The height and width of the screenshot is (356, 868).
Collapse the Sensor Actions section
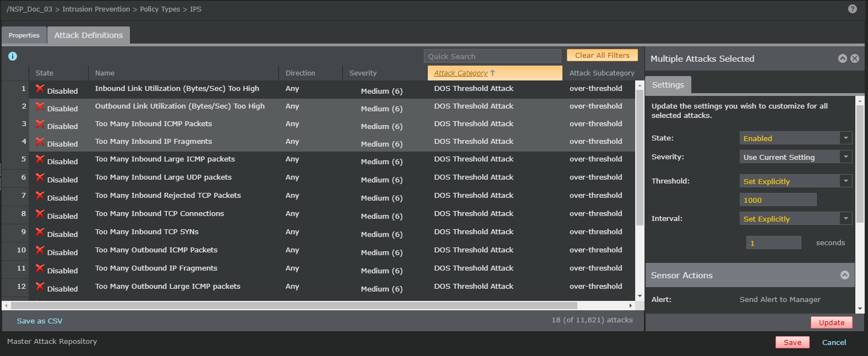click(x=845, y=275)
